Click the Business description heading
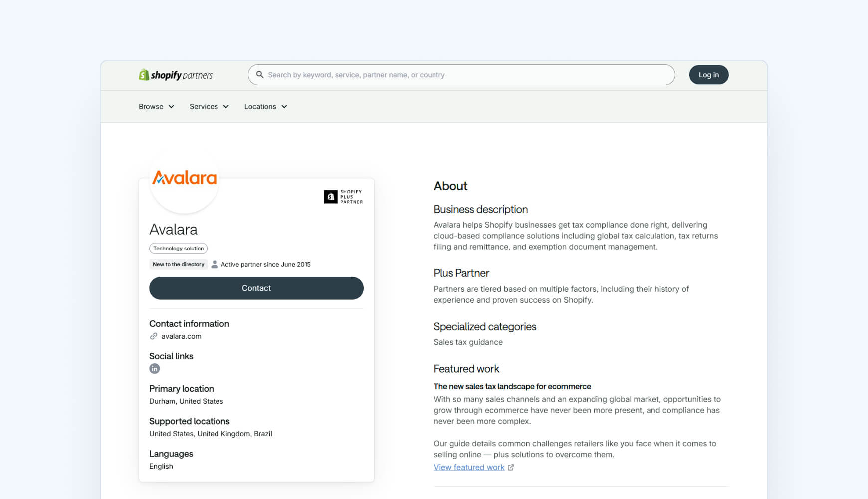868x499 pixels. [481, 210]
